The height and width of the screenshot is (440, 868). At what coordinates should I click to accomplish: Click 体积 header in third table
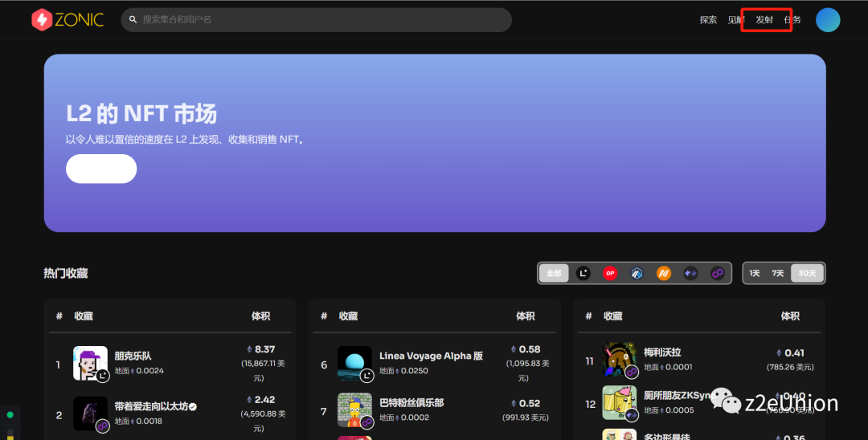coord(790,316)
